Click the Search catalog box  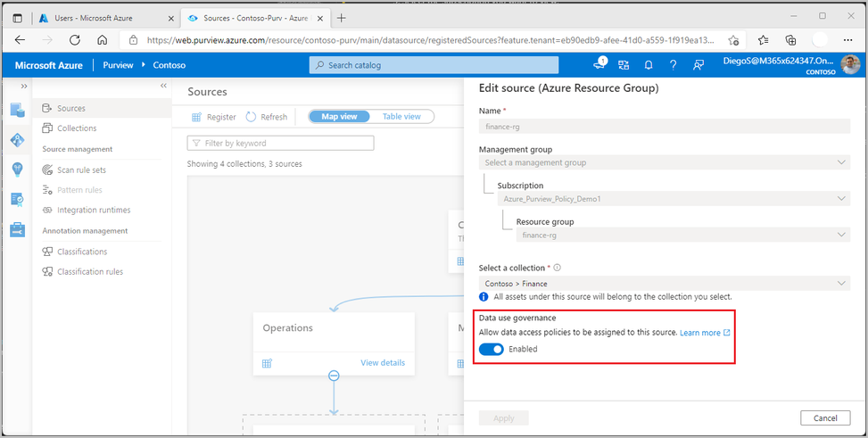point(434,65)
